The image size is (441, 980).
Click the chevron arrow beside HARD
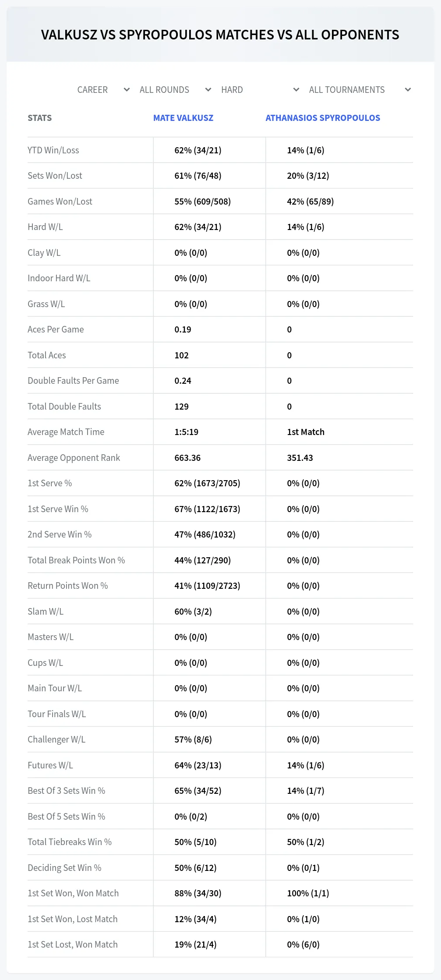(x=296, y=90)
